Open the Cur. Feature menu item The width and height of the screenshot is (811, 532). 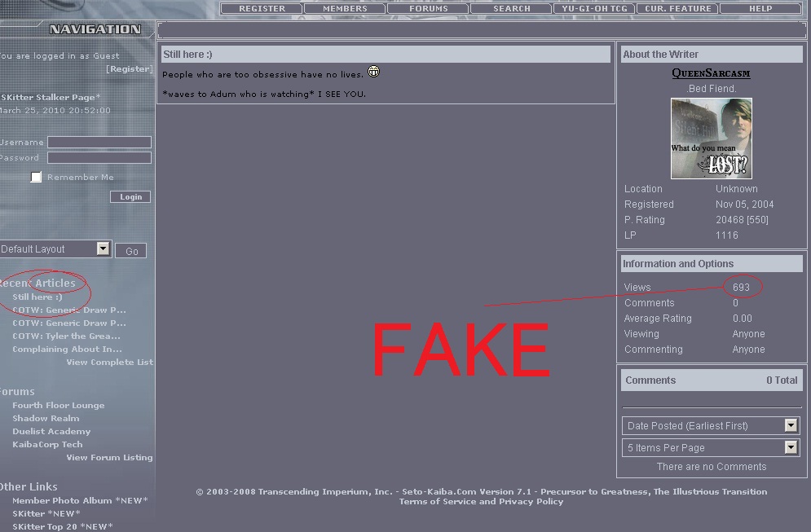point(677,9)
